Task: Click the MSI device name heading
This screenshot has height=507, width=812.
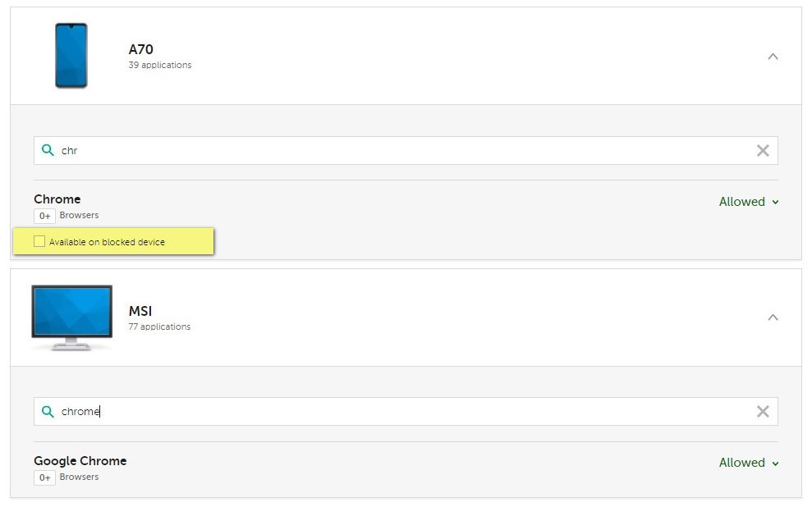Action: click(x=140, y=311)
